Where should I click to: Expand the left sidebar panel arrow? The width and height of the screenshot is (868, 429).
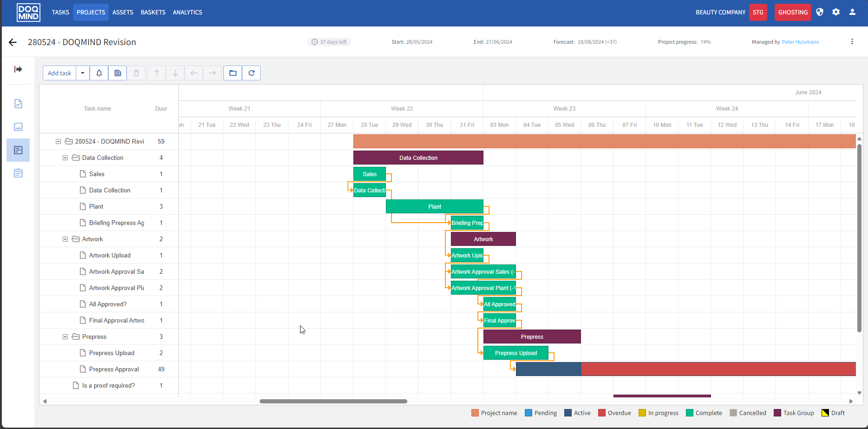(x=18, y=69)
